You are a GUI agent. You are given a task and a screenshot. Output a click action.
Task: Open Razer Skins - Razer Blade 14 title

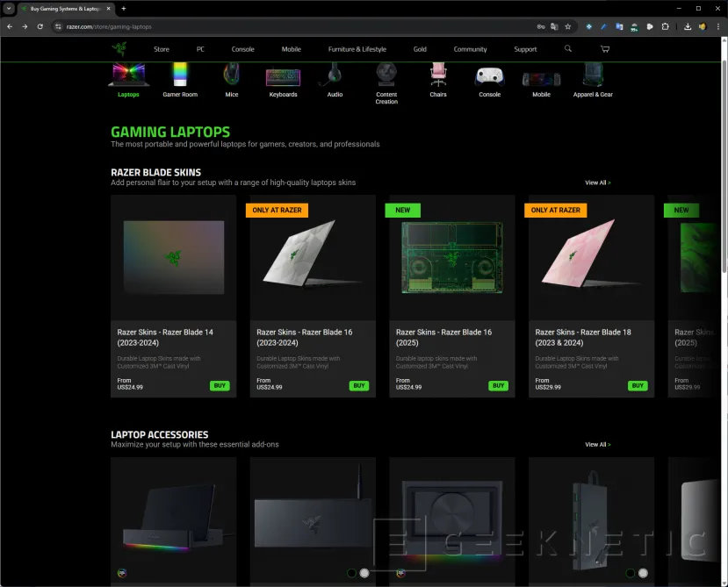click(165, 337)
